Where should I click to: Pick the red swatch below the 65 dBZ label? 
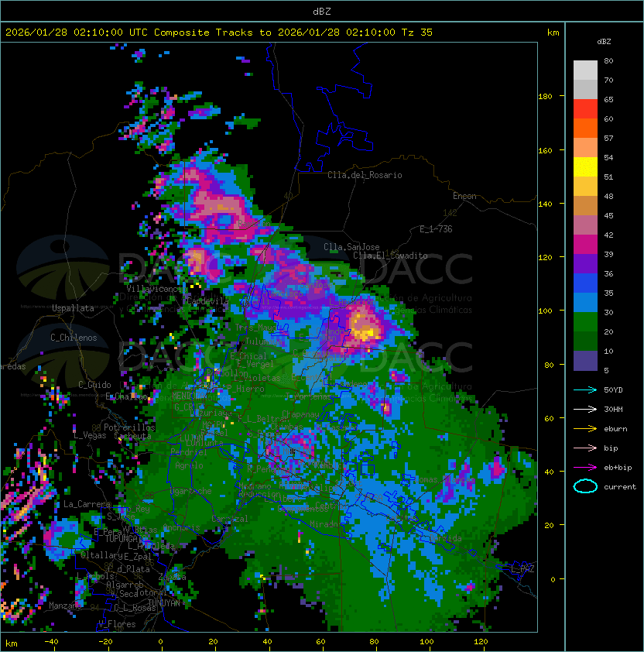coord(585,108)
